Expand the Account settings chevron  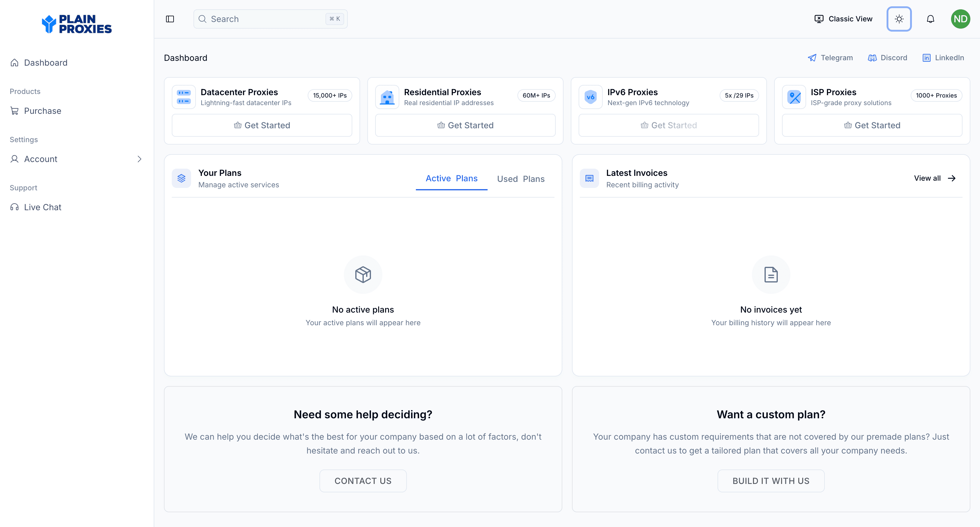139,159
